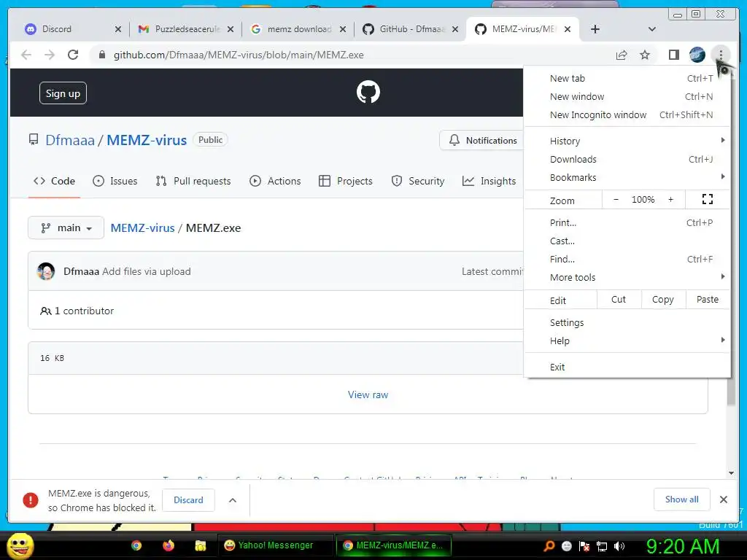
Task: Open the Pull requests tab
Action: pyautogui.click(x=193, y=181)
